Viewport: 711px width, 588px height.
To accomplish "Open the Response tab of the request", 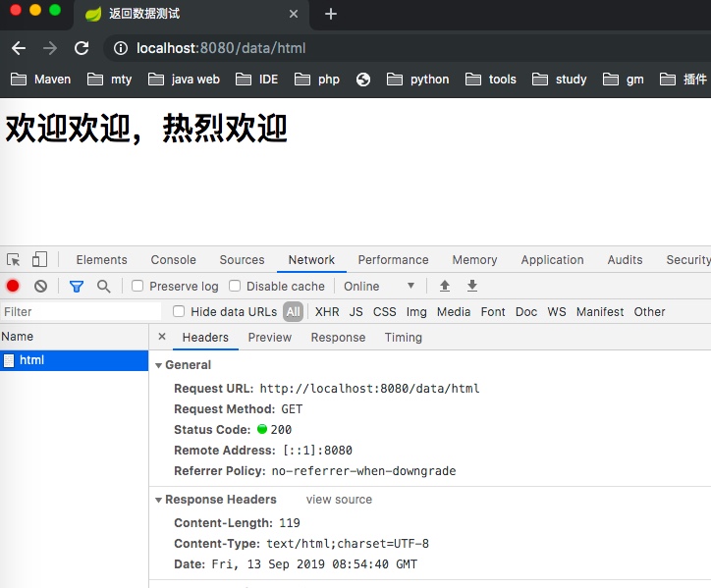I will (338, 337).
